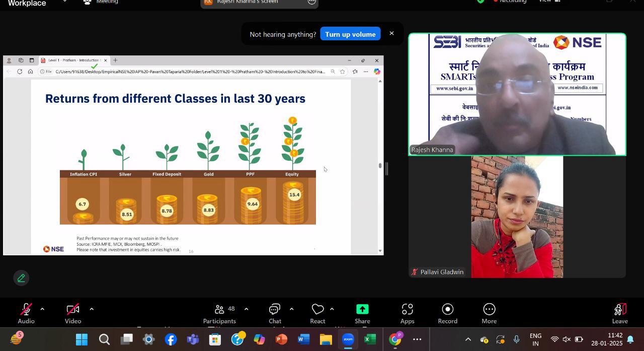Open clock showing 11:42 28-01-2025
Screen dimensions: 644x351
pyautogui.click(x=607, y=339)
